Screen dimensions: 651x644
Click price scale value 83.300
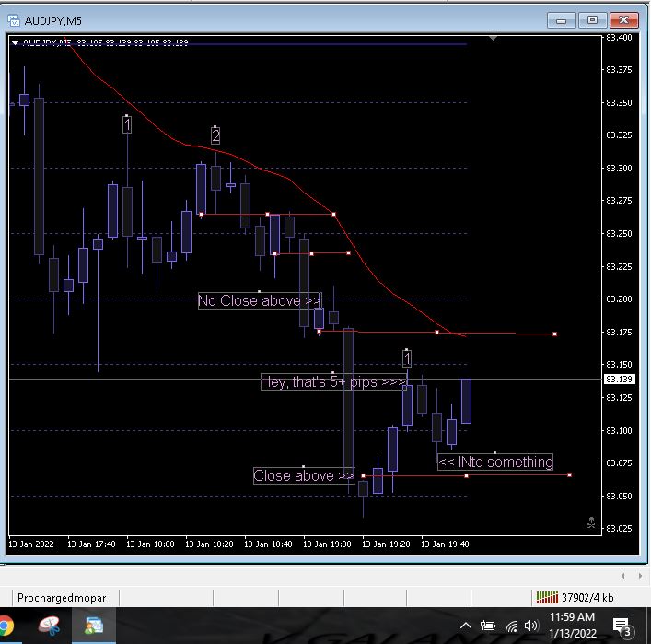[619, 169]
